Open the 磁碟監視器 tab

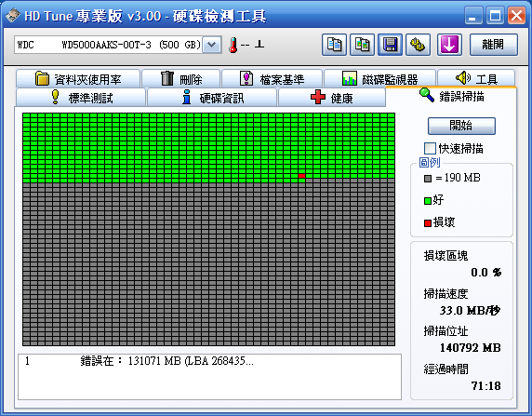[379, 79]
